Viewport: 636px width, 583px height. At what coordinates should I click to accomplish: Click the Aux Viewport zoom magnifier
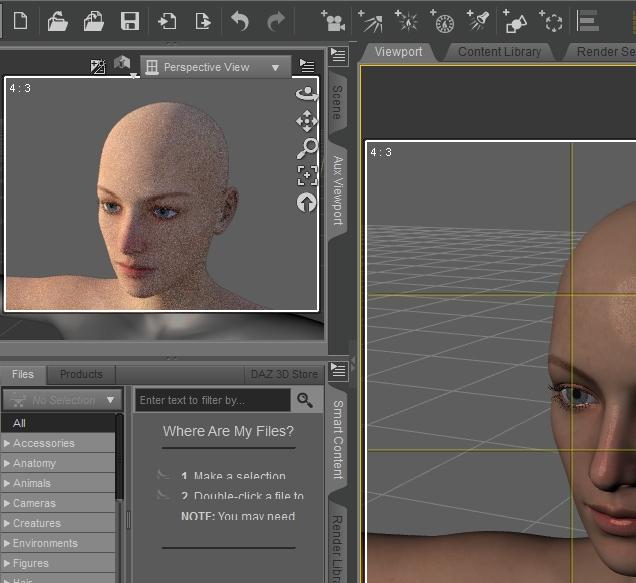coord(307,148)
